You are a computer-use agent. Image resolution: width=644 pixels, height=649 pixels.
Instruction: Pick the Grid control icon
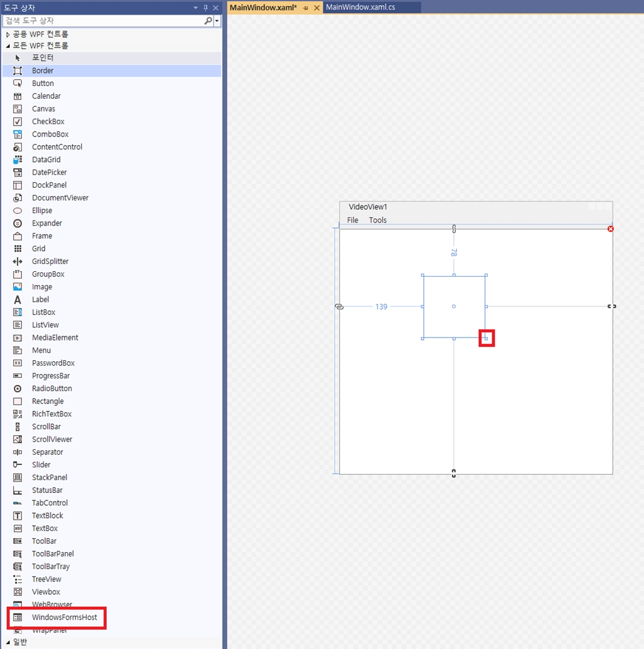point(18,249)
